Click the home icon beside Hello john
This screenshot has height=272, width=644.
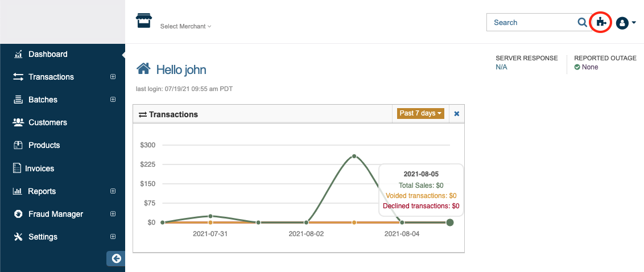click(143, 69)
